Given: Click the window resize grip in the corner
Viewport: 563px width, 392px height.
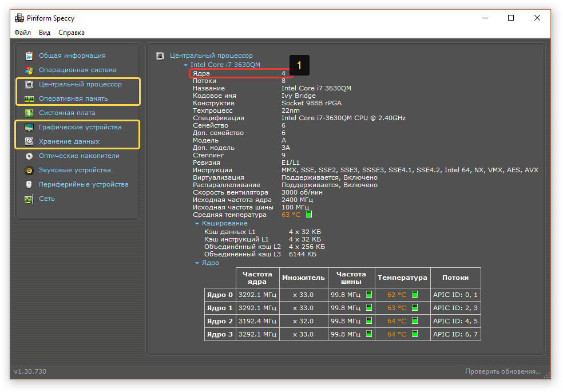Looking at the screenshot, I should pos(547,375).
